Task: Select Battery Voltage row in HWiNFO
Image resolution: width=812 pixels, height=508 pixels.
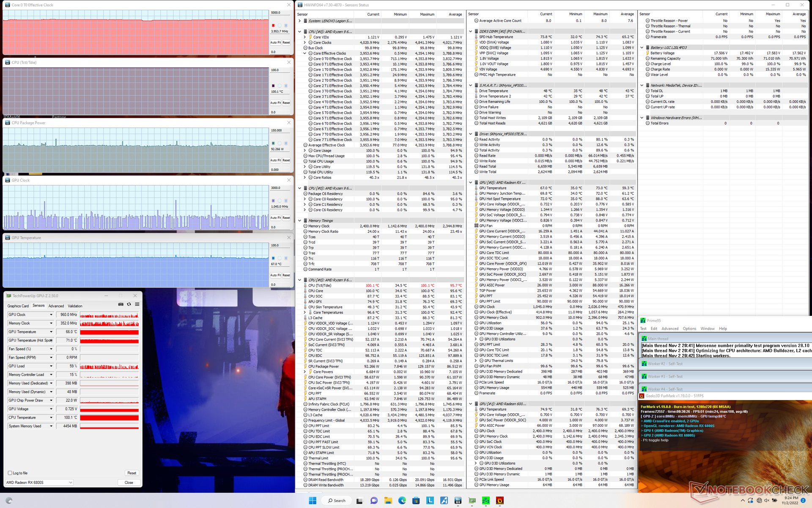Action: point(726,53)
